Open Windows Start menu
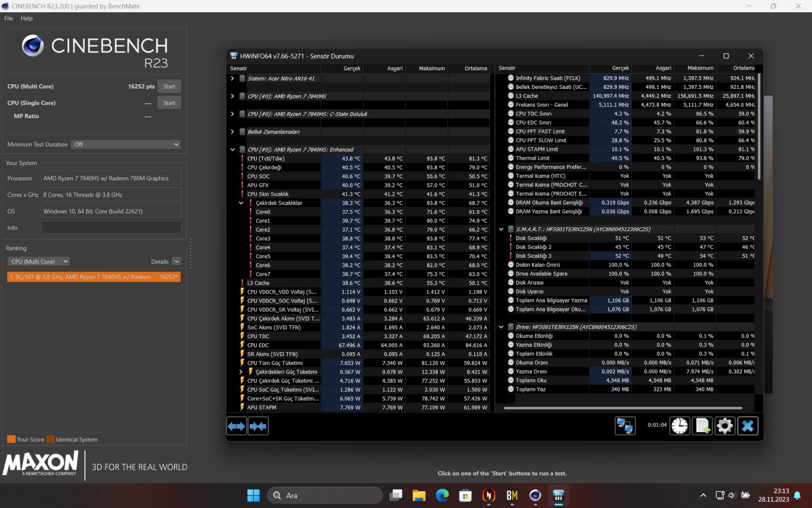 coord(253,495)
